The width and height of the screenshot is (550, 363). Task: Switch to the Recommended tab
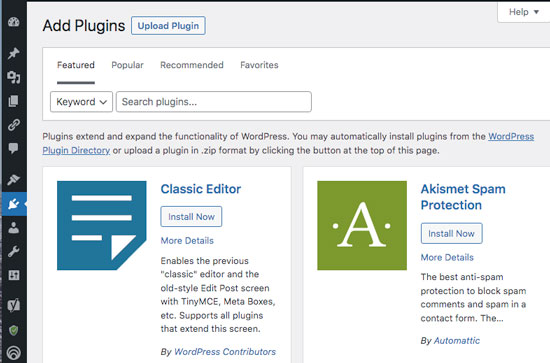[x=192, y=65]
